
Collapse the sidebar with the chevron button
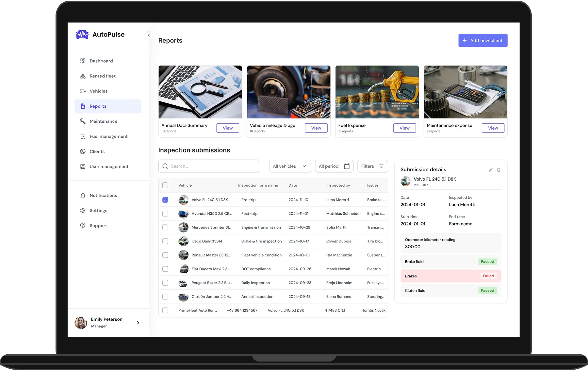click(149, 35)
